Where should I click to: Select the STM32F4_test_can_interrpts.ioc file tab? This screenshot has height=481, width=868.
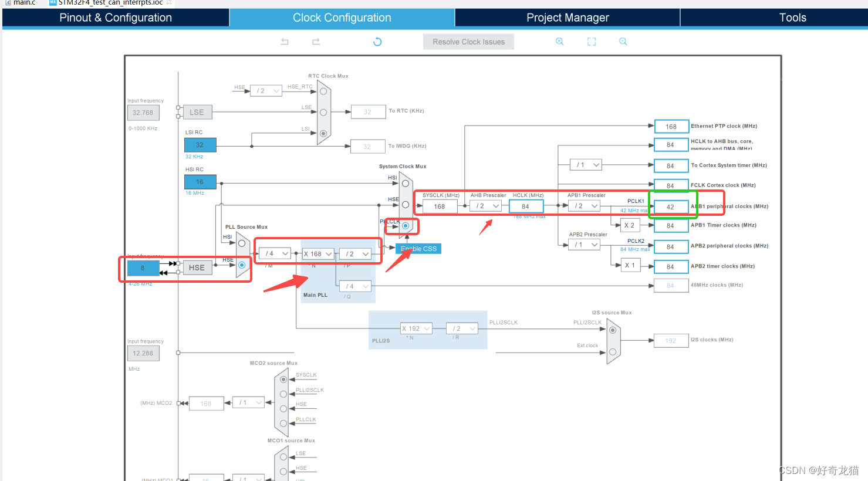coord(110,3)
